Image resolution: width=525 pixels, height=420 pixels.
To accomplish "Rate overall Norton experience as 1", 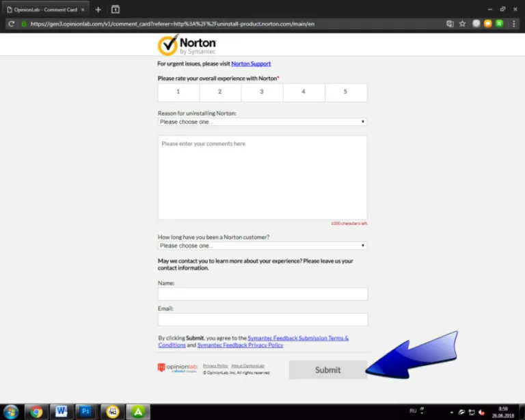I will (x=178, y=92).
